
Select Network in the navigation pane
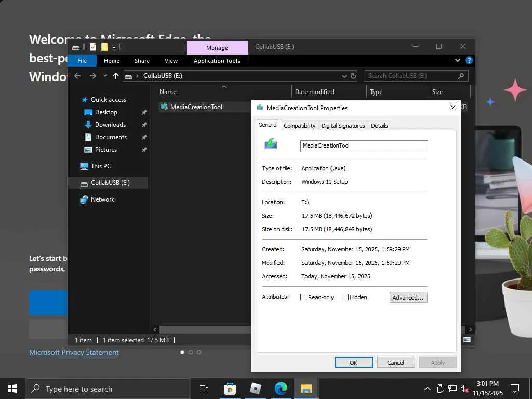(102, 199)
